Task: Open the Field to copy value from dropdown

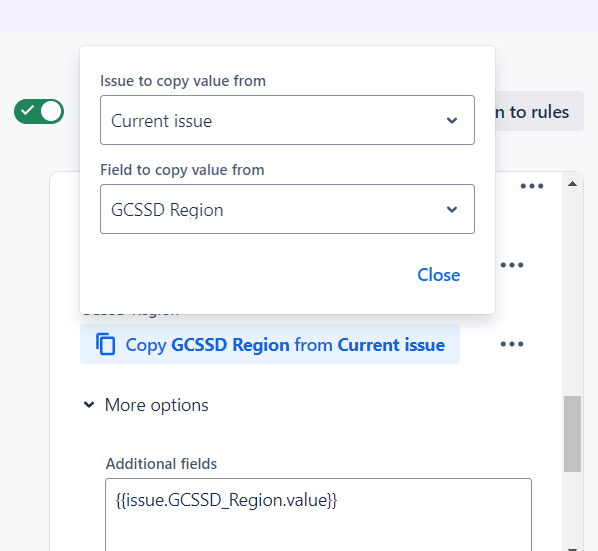Action: [x=287, y=209]
